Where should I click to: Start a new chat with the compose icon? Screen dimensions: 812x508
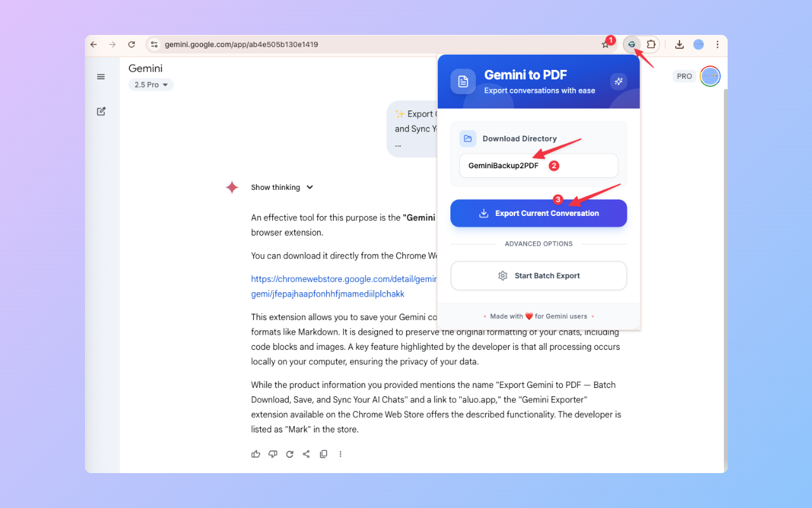click(101, 111)
